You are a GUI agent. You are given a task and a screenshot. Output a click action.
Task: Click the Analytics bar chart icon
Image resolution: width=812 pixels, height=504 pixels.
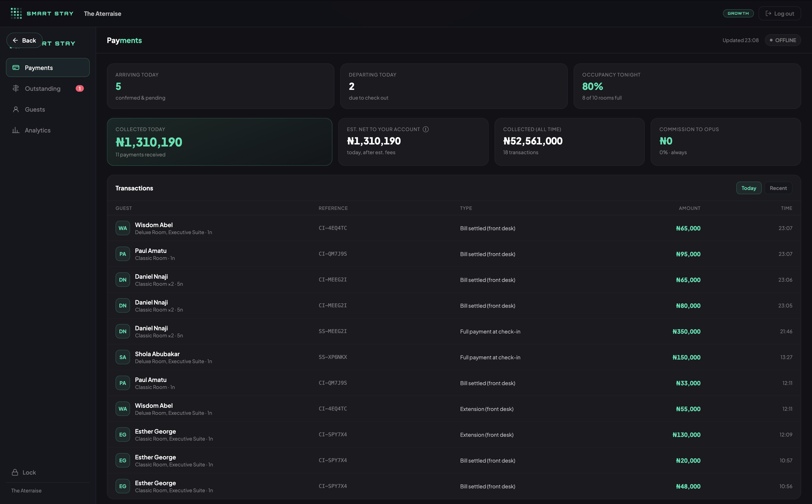[16, 130]
